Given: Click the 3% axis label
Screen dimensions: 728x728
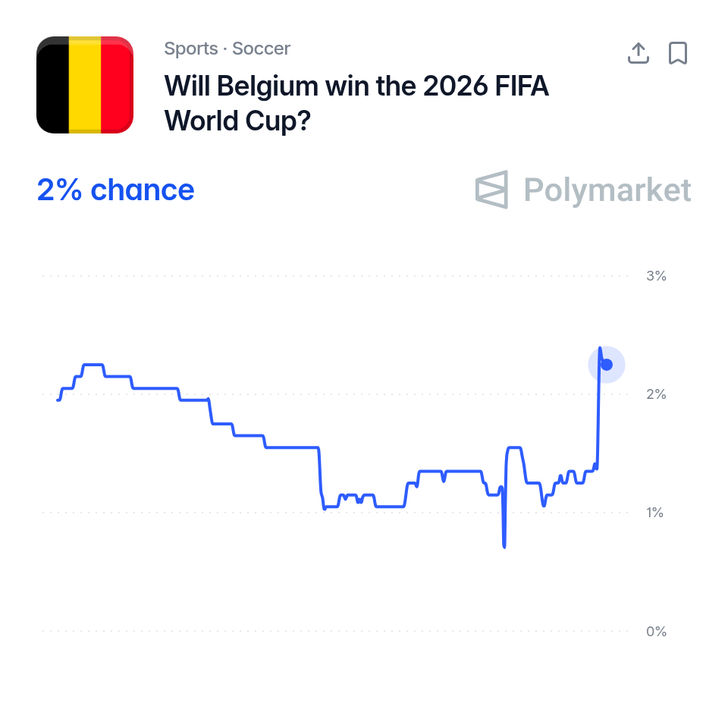Looking at the screenshot, I should coord(656,276).
